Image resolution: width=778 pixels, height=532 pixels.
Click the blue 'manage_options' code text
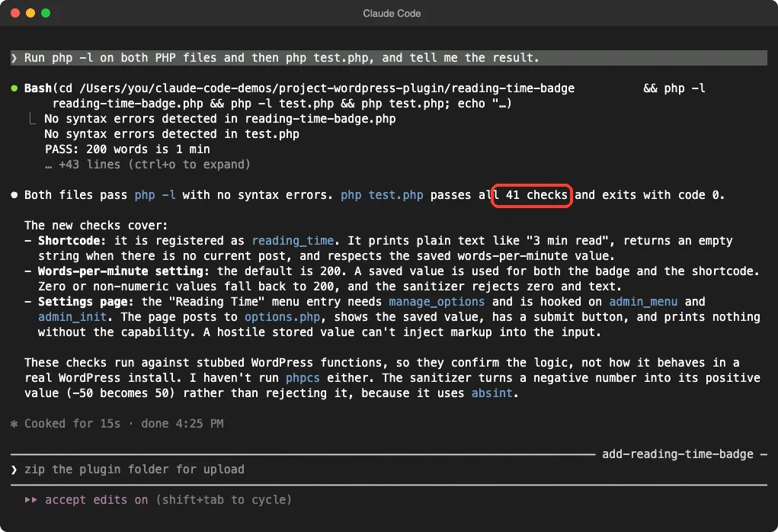(437, 302)
